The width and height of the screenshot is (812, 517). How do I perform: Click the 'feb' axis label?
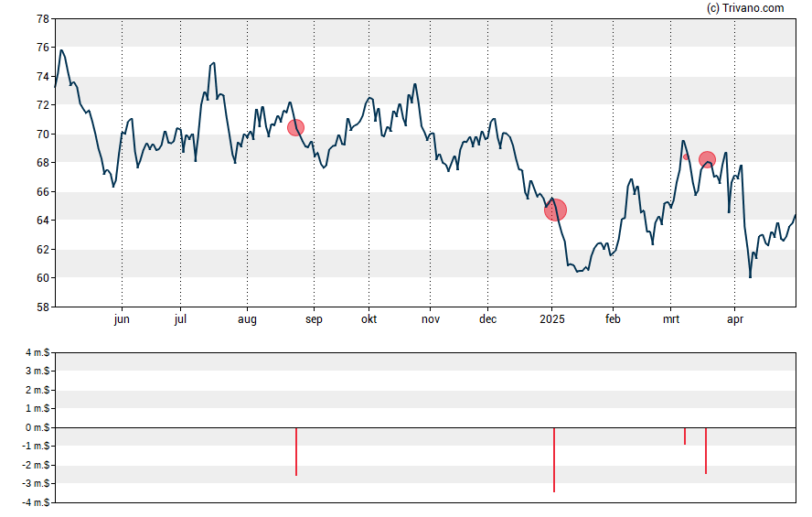click(x=614, y=318)
